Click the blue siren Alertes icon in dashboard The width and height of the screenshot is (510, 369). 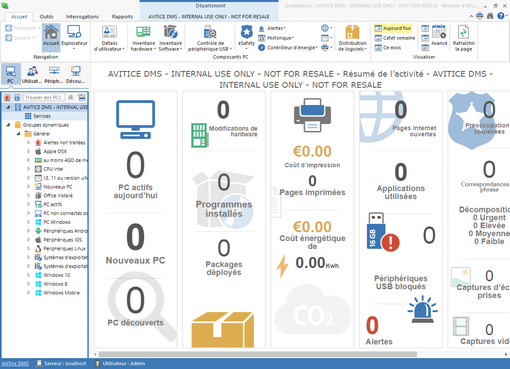click(x=423, y=309)
